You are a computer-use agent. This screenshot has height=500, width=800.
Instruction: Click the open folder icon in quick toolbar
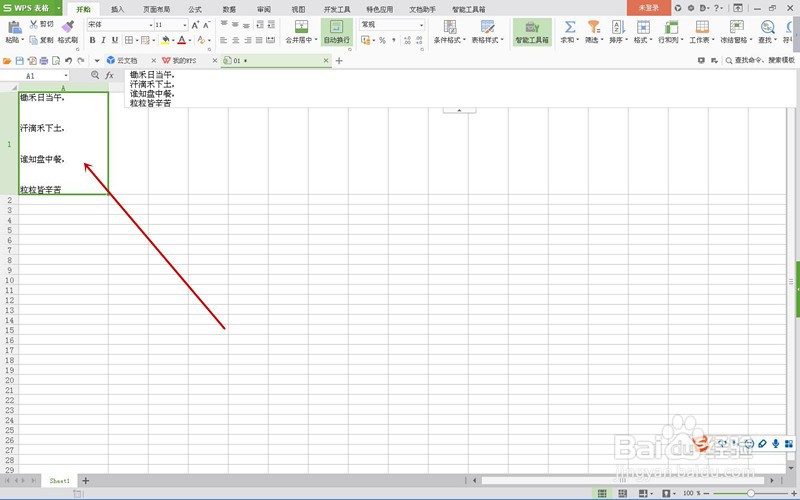7,61
